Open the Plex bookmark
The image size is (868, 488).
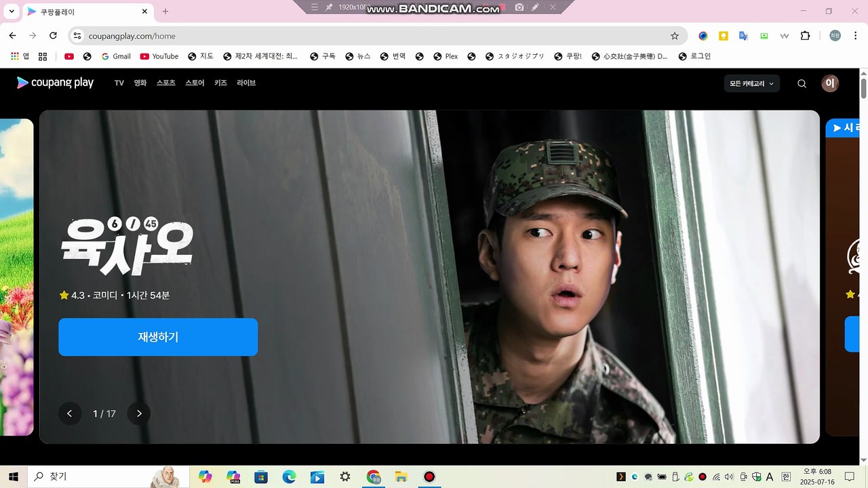[446, 56]
